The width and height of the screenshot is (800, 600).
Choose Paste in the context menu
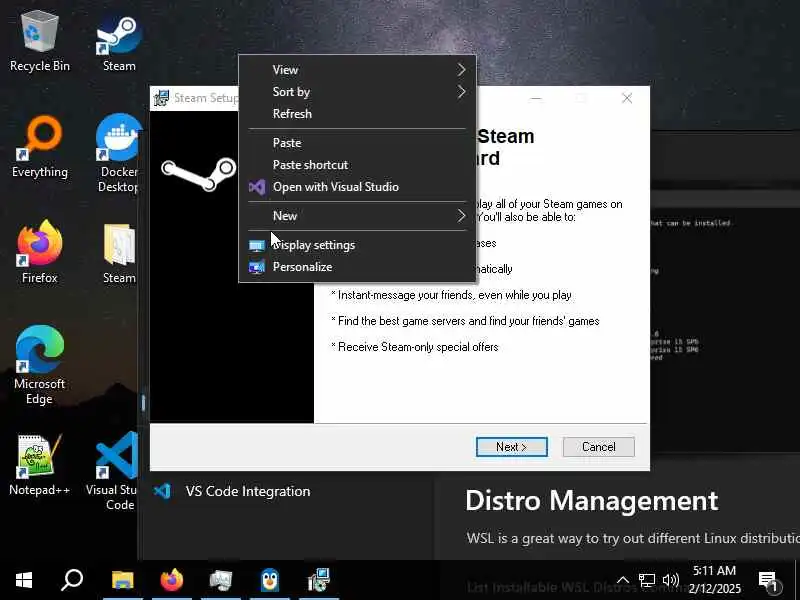[x=357, y=143]
